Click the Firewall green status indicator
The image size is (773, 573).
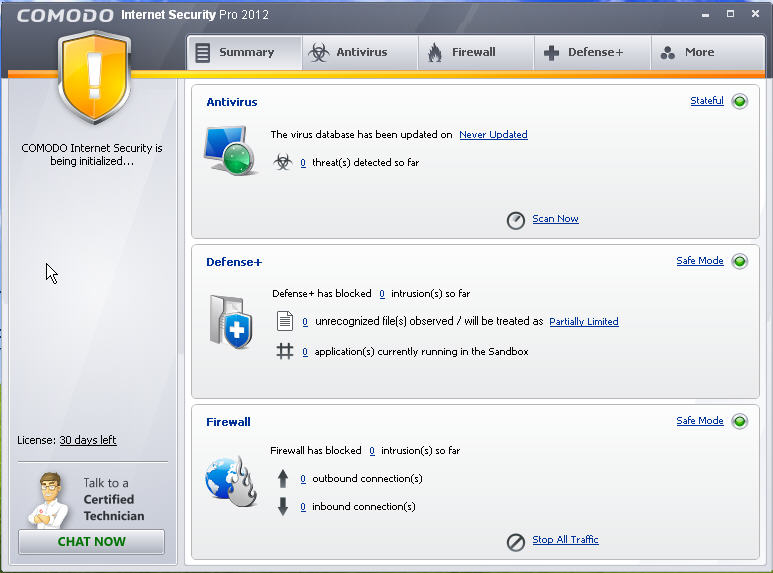[x=739, y=422]
